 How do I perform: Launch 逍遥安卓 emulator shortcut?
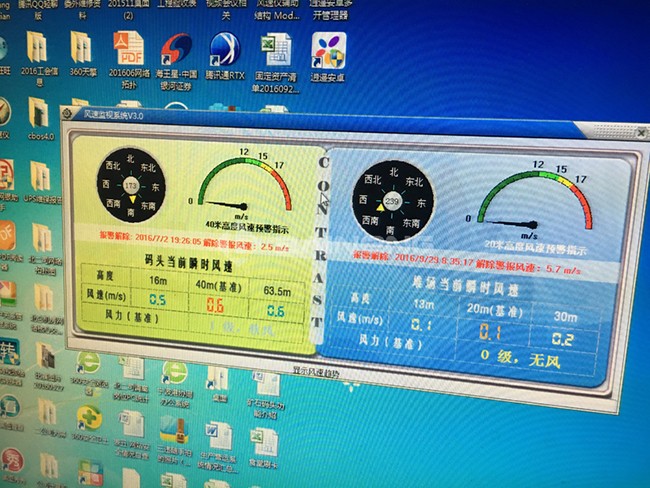pyautogui.click(x=329, y=49)
